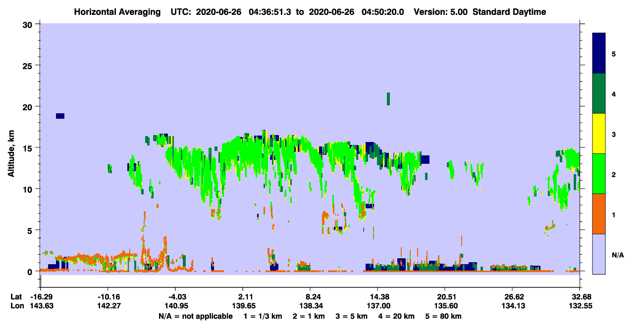Click the latitude value -10.16
Image resolution: width=644 pixels, height=330 pixels.
107,297
